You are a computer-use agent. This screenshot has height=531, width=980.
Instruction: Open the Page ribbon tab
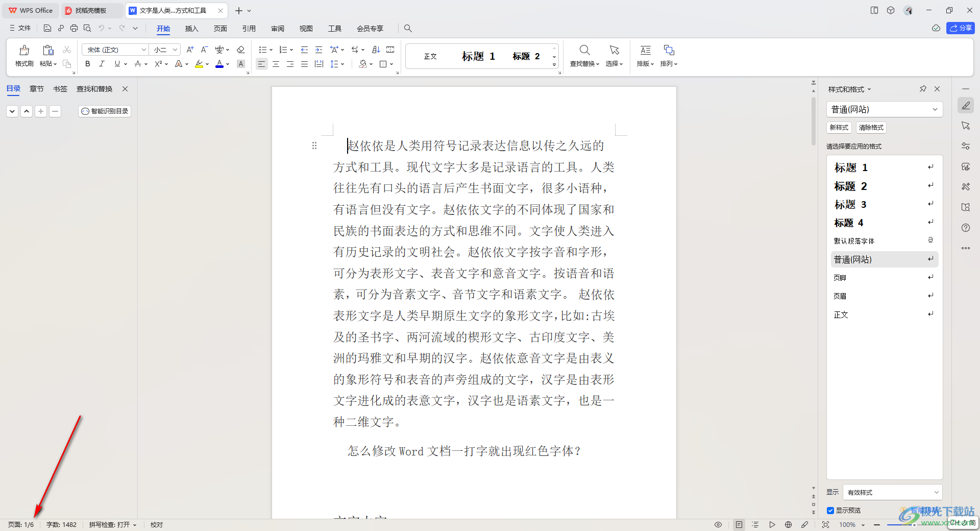(x=220, y=29)
